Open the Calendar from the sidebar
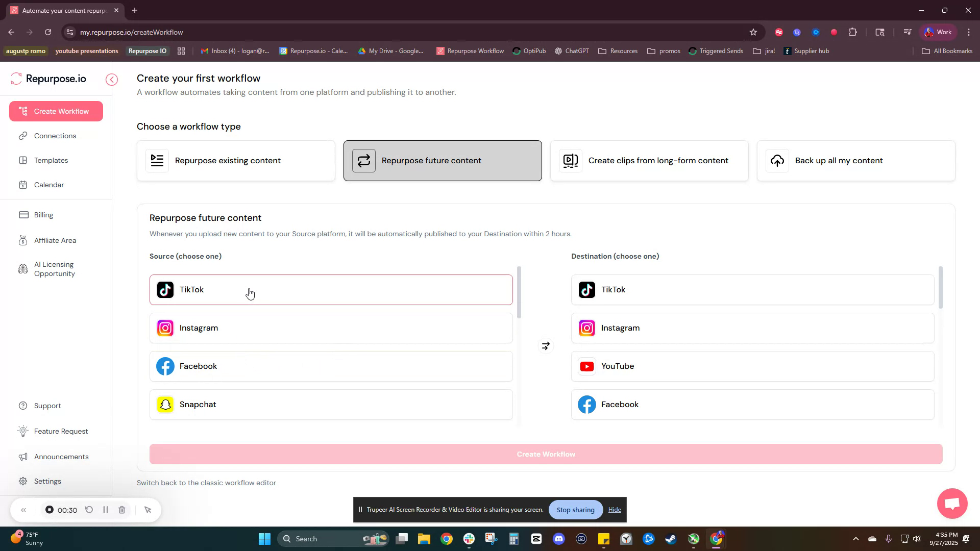Screen dimensions: 980x551 48,185
